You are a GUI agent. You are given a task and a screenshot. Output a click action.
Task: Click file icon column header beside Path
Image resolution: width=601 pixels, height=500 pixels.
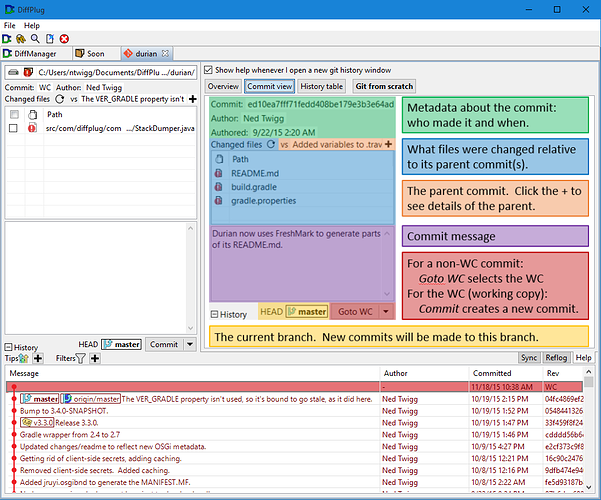point(33,114)
